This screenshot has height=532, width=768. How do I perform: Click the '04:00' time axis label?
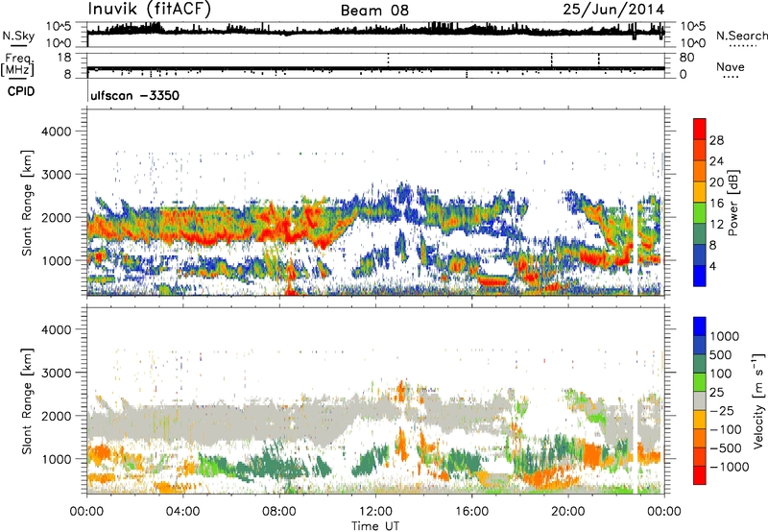tap(182, 512)
